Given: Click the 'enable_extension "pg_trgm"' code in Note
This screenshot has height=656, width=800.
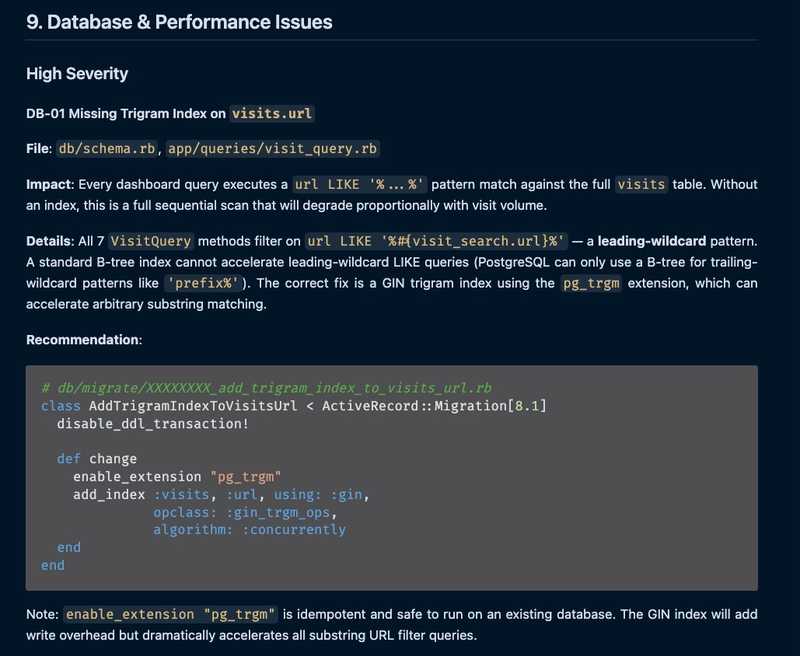Looking at the screenshot, I should pyautogui.click(x=171, y=614).
